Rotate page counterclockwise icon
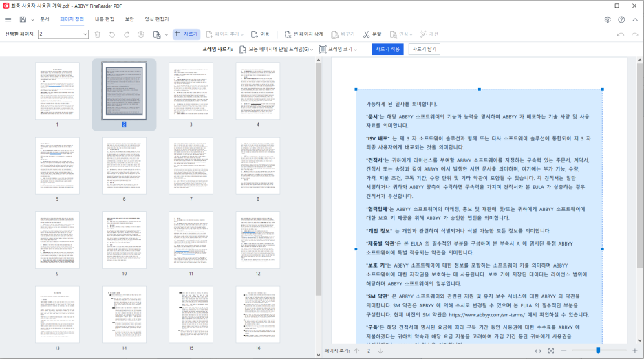The width and height of the screenshot is (644, 359). [111, 34]
